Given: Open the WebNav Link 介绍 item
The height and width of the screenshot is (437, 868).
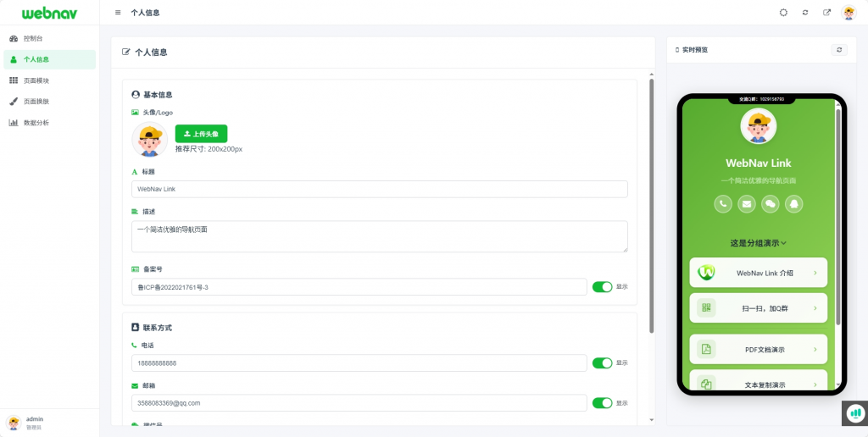Looking at the screenshot, I should [759, 273].
